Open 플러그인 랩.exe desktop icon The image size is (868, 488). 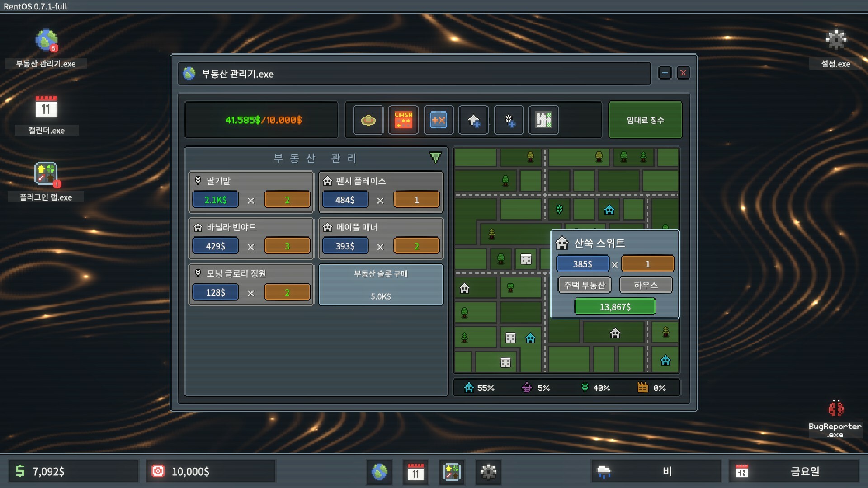[x=46, y=174]
